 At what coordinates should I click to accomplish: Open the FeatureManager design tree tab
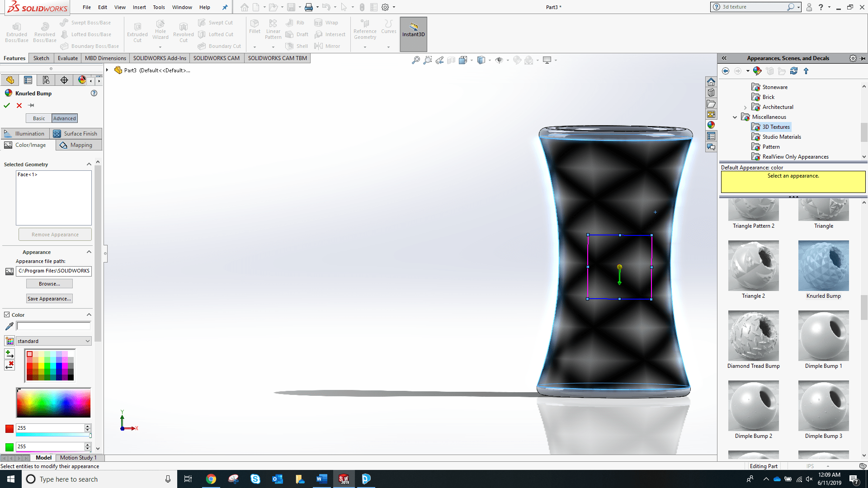click(10, 80)
